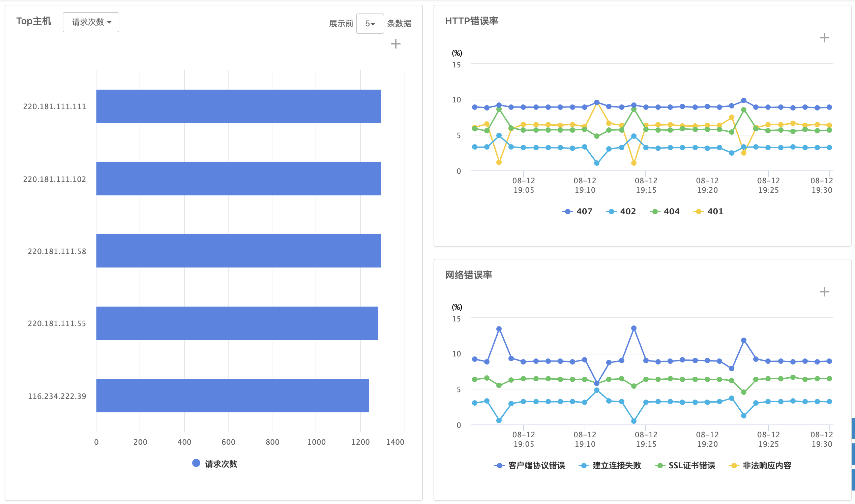Click host label 220.181.111.55
Viewport: 855px width, 504px height.
57,323
